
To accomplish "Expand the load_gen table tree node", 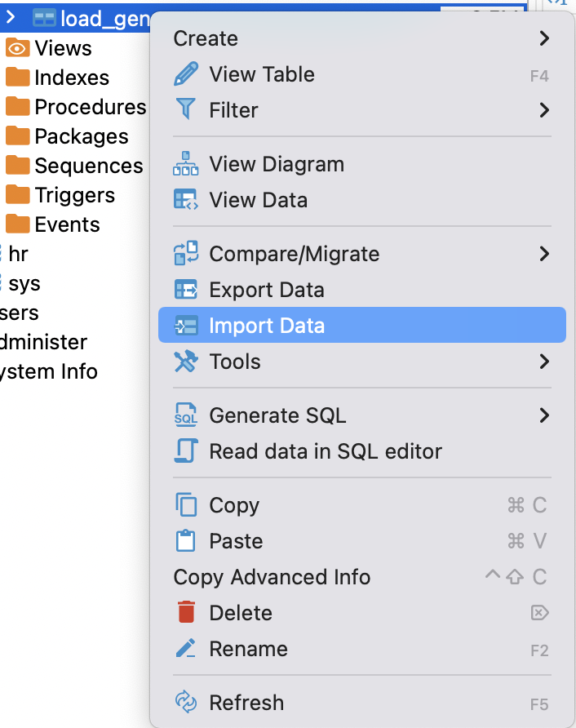I will [x=11, y=17].
